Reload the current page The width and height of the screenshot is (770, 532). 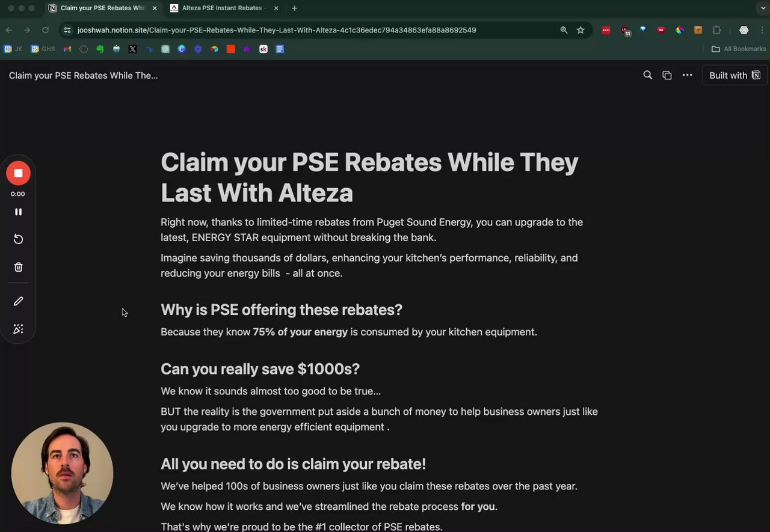click(45, 30)
